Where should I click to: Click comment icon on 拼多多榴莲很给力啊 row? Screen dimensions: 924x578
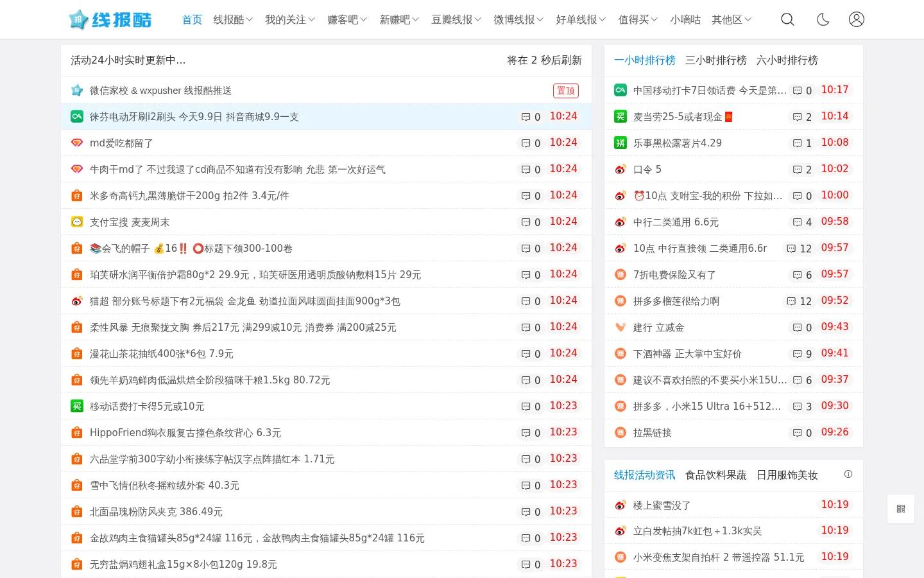point(792,301)
